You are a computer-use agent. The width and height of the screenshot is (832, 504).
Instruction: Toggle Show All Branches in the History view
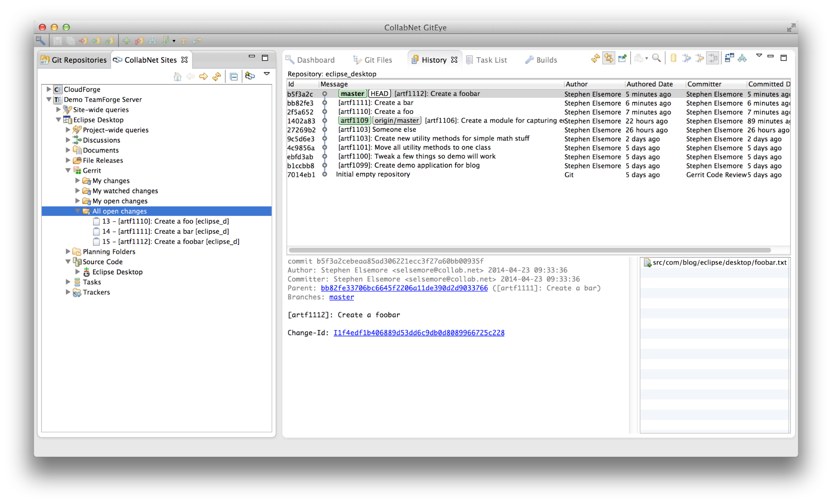point(742,58)
